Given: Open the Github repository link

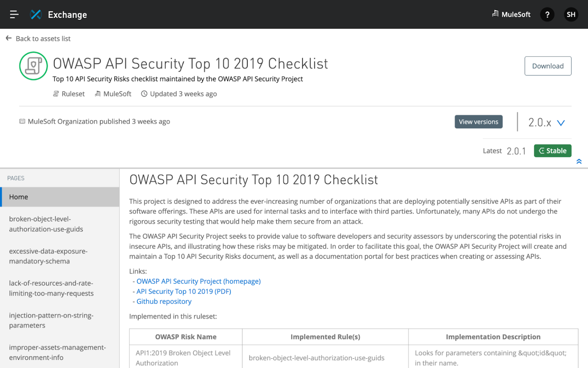Looking at the screenshot, I should tap(164, 301).
